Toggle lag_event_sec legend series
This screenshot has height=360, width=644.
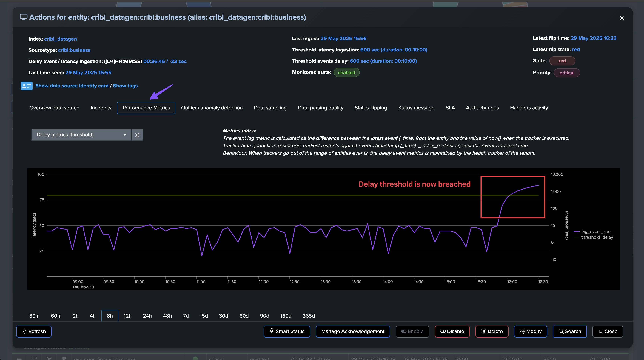[595, 232]
